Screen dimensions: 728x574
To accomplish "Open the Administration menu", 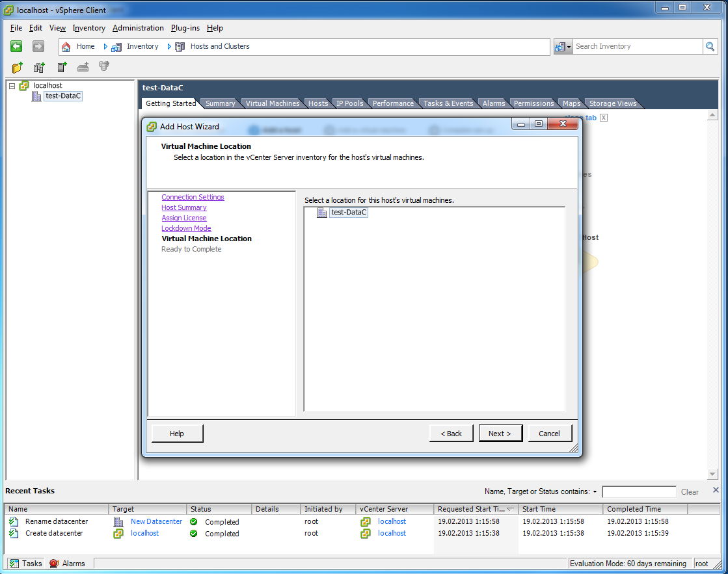I will click(138, 28).
